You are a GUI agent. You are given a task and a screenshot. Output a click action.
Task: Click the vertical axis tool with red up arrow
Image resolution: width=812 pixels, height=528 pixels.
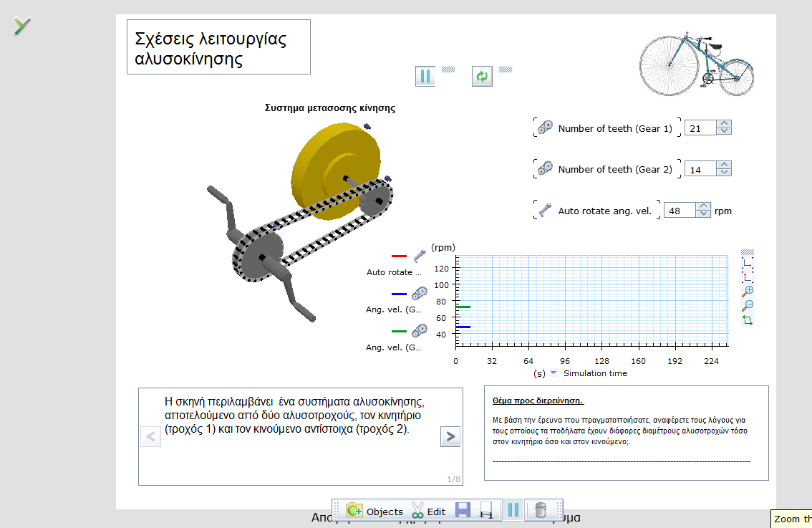(x=748, y=277)
